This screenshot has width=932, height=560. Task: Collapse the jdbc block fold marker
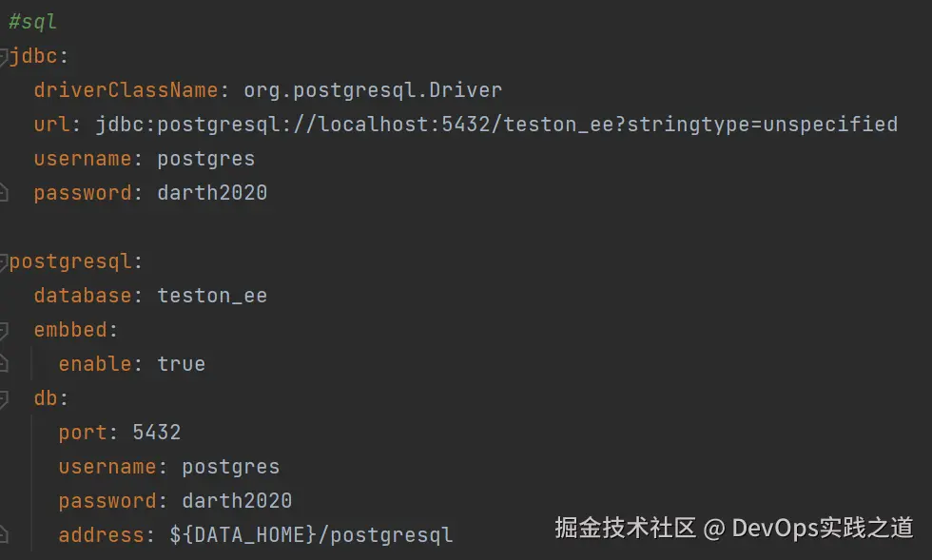click(4, 56)
